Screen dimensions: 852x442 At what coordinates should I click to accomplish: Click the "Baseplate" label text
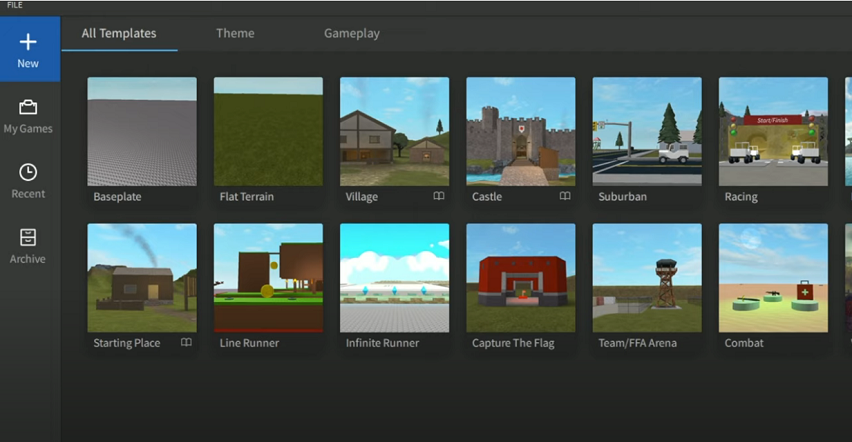(117, 197)
